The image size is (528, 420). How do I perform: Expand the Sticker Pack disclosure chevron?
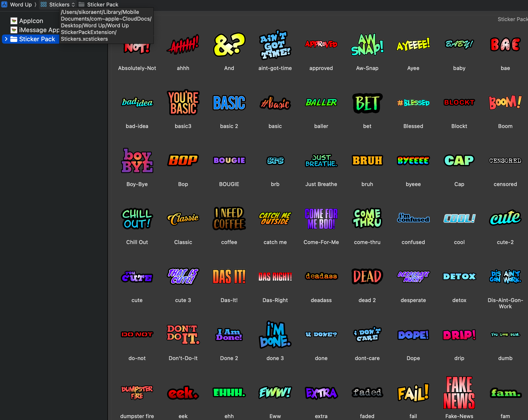[6, 39]
